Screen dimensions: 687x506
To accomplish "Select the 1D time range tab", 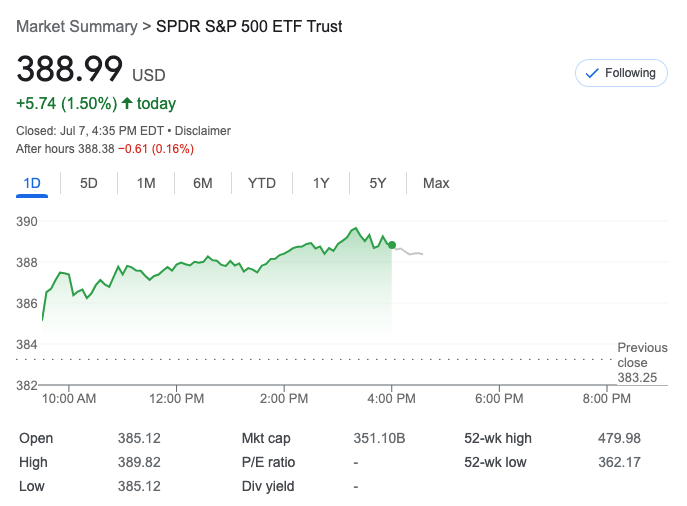I will 32,183.
